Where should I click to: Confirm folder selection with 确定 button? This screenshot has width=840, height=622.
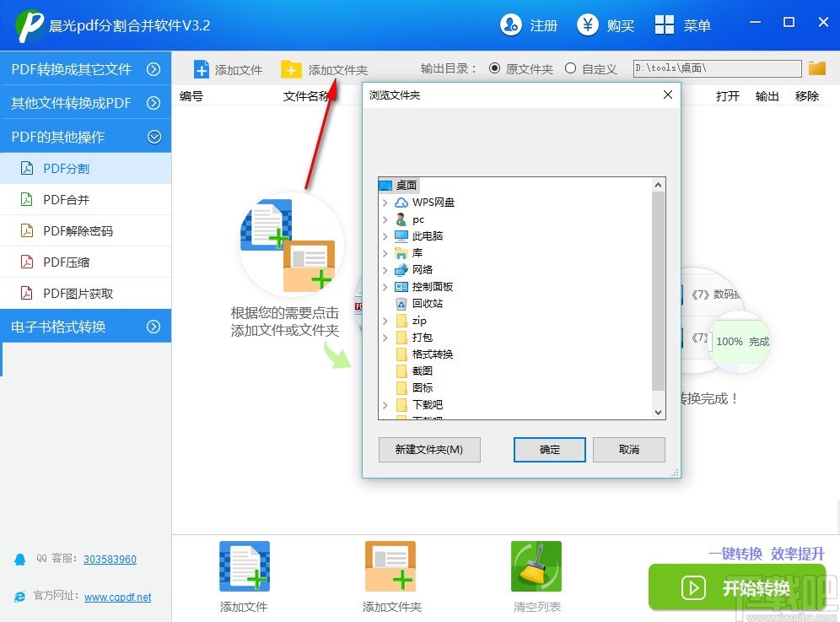549,449
